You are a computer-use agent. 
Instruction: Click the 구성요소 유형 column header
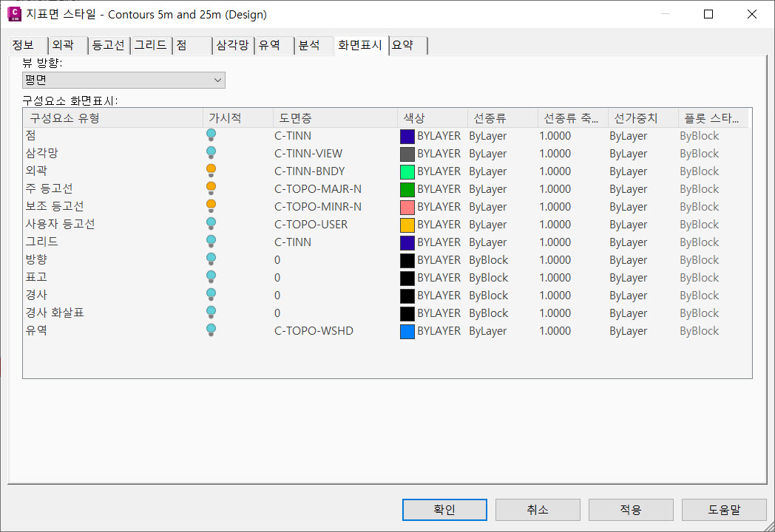click(x=65, y=118)
